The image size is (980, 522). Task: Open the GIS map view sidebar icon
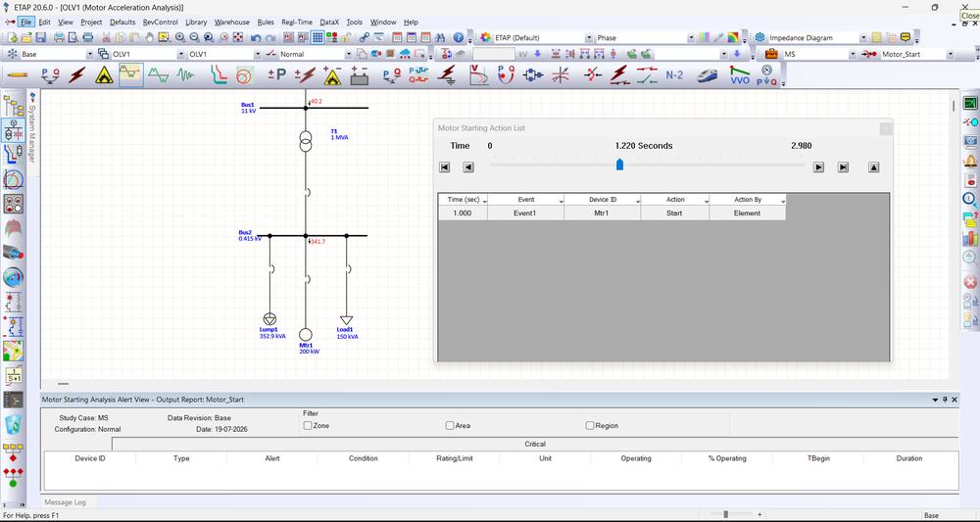point(13,351)
